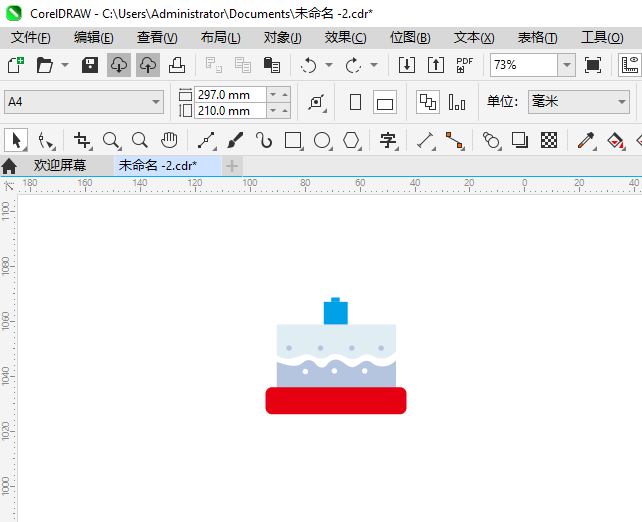Select the Rectangle tool

point(294,140)
